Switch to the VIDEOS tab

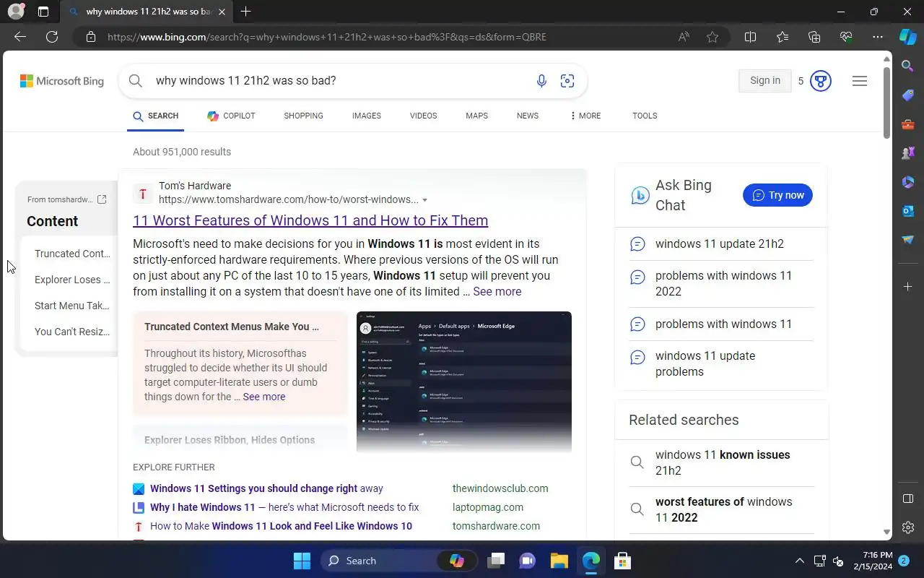423,116
